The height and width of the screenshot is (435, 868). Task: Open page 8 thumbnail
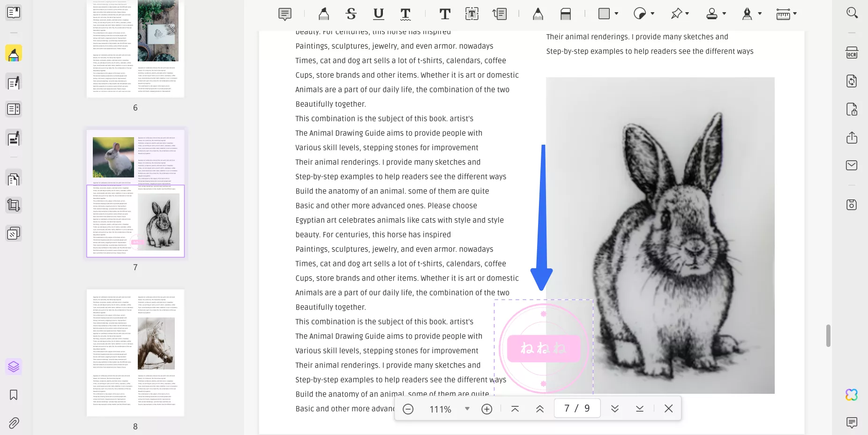135,353
